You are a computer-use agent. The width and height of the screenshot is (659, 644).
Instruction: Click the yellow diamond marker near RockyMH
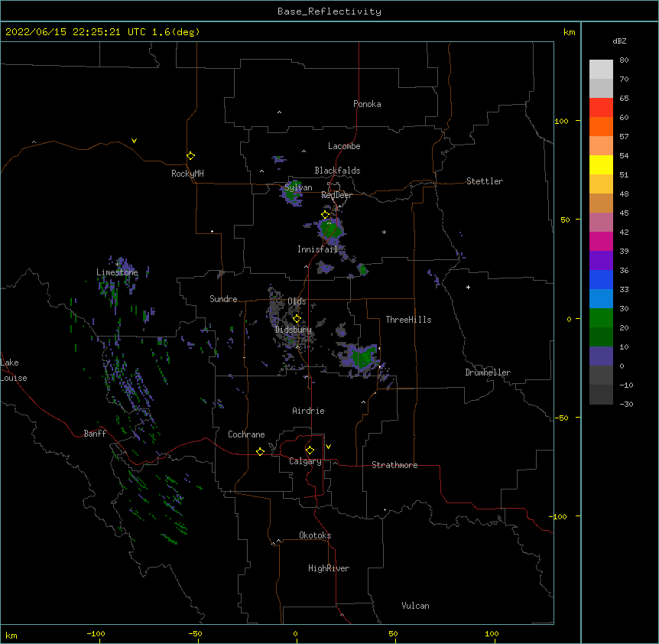190,156
